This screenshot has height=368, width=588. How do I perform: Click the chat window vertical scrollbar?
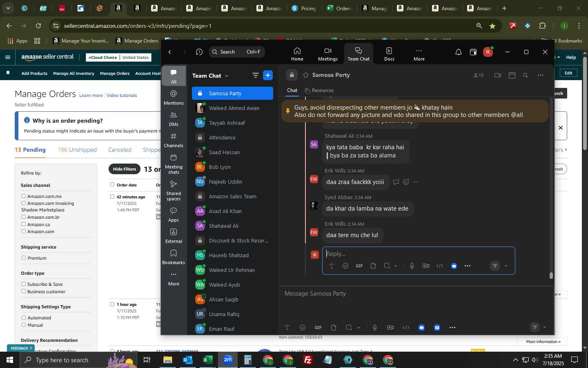click(551, 276)
